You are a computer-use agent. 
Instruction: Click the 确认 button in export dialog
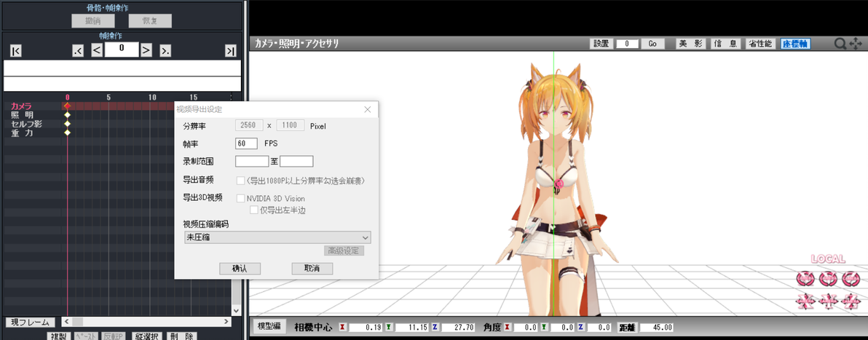(x=240, y=269)
